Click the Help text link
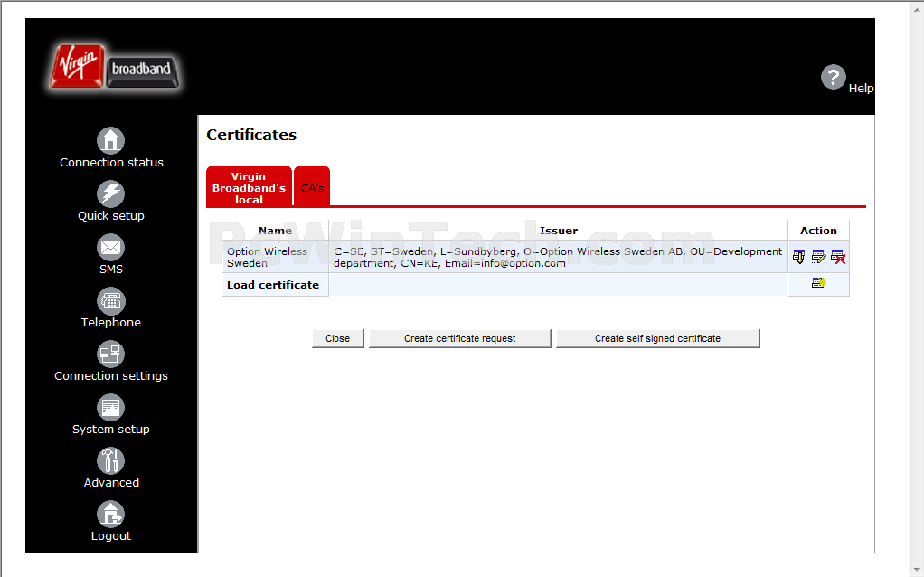This screenshot has width=924, height=577. (861, 89)
